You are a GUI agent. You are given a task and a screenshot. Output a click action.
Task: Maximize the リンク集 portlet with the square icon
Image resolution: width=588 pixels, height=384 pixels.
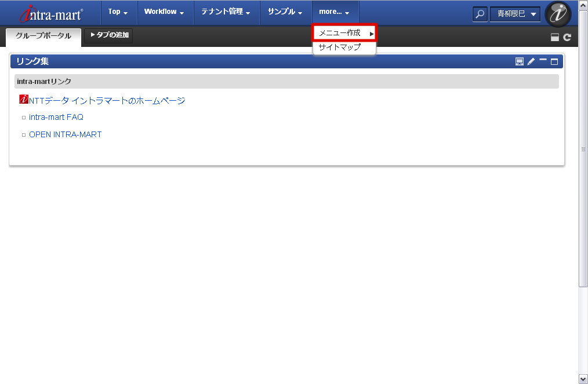tap(554, 61)
